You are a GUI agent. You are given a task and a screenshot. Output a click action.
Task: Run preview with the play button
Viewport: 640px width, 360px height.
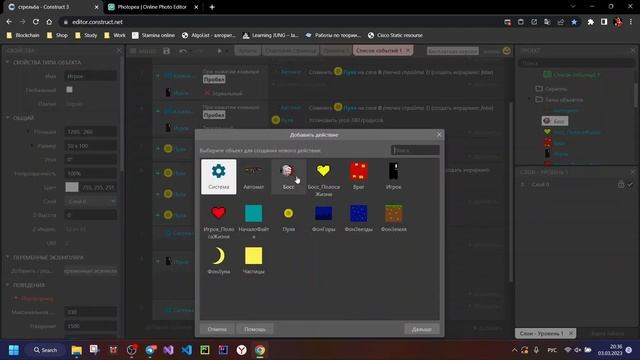220,51
